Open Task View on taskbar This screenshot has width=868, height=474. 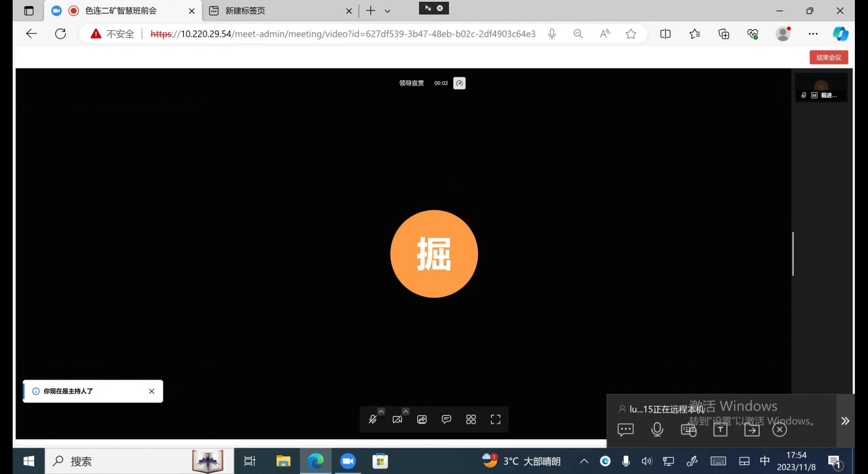pos(250,461)
